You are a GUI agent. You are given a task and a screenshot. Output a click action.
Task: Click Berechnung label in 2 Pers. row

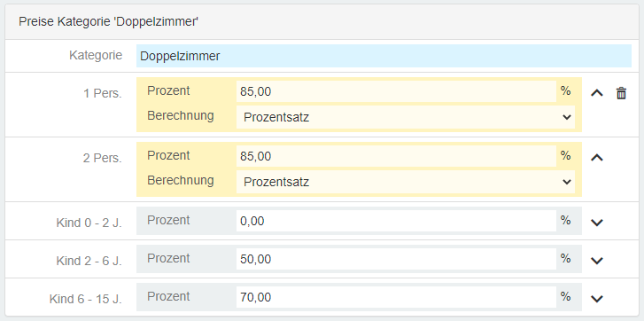(181, 181)
